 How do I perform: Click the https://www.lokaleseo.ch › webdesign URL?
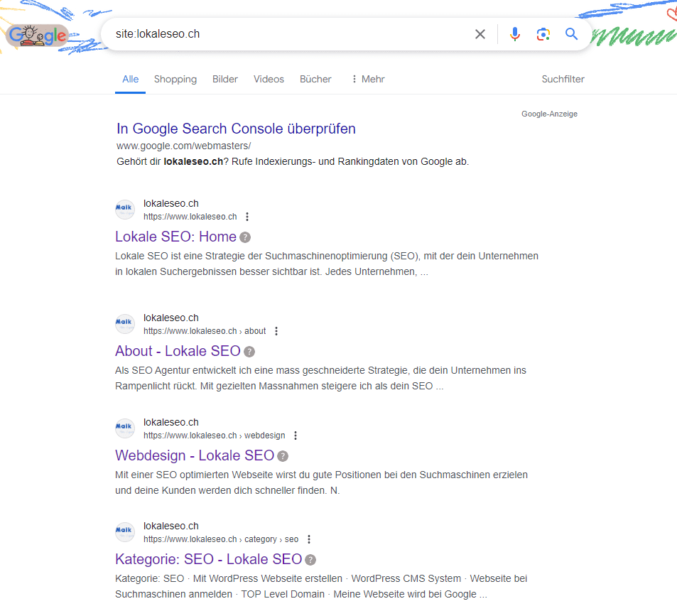(x=214, y=436)
